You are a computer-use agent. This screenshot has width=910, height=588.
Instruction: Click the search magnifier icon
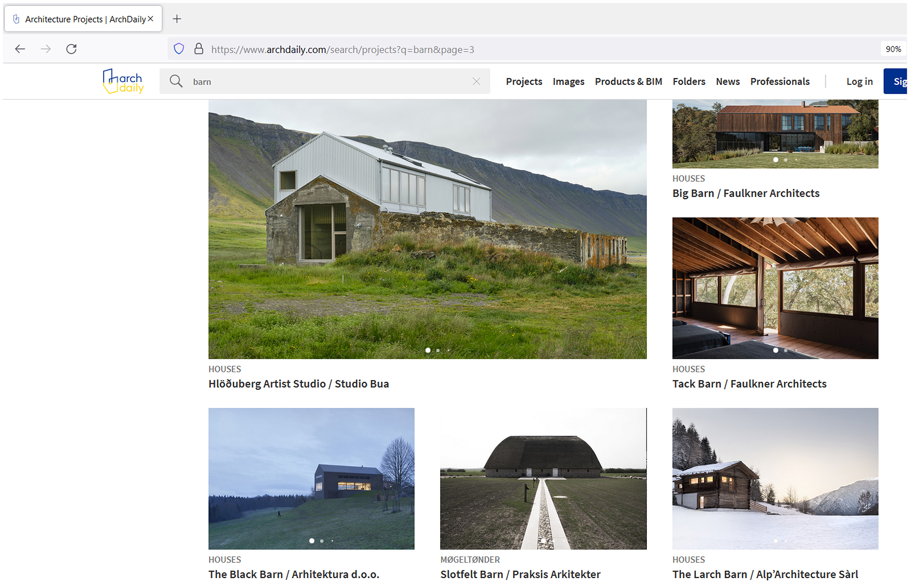176,82
